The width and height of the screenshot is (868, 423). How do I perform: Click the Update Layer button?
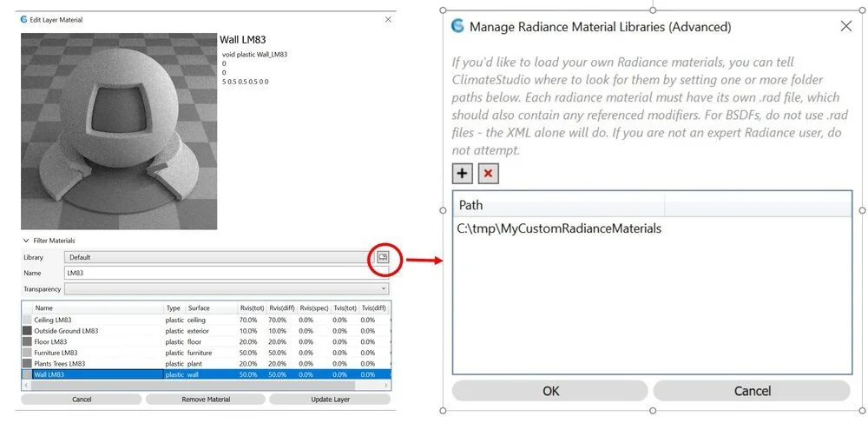(x=330, y=400)
